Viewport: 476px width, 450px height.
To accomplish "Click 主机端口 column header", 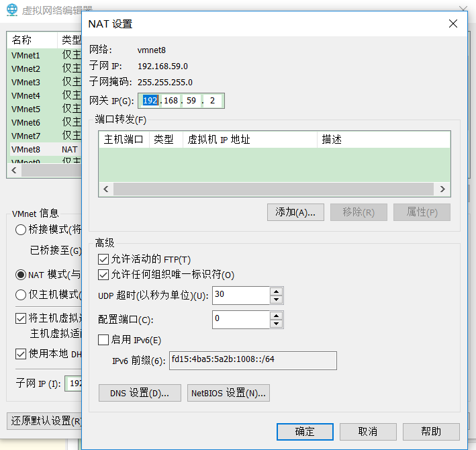I will coord(124,140).
